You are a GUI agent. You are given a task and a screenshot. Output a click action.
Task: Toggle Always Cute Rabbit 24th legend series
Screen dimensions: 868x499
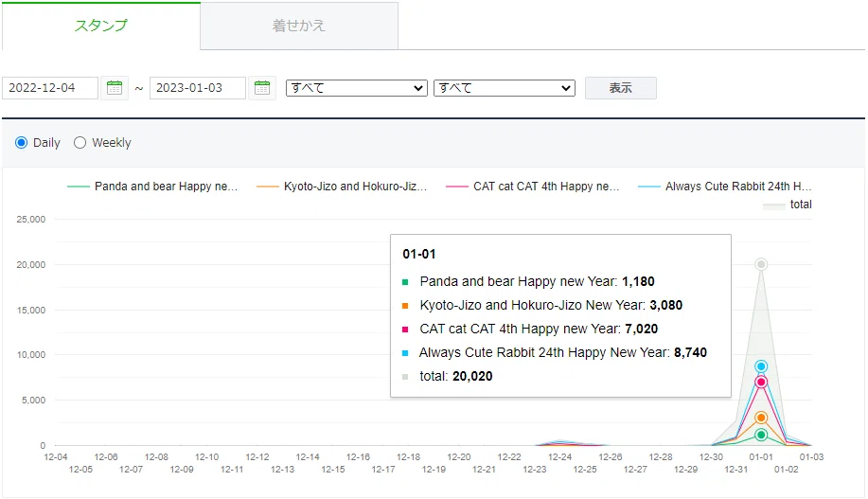[x=725, y=187]
